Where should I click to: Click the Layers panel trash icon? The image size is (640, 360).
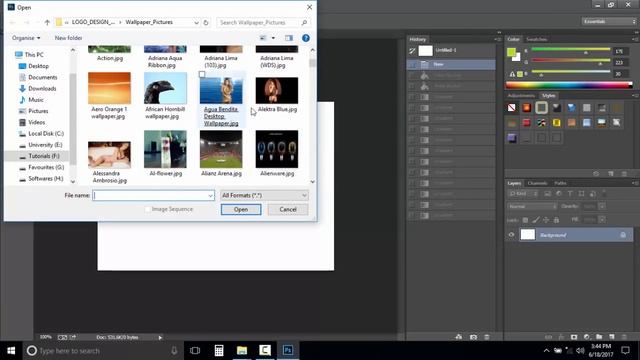(x=624, y=337)
